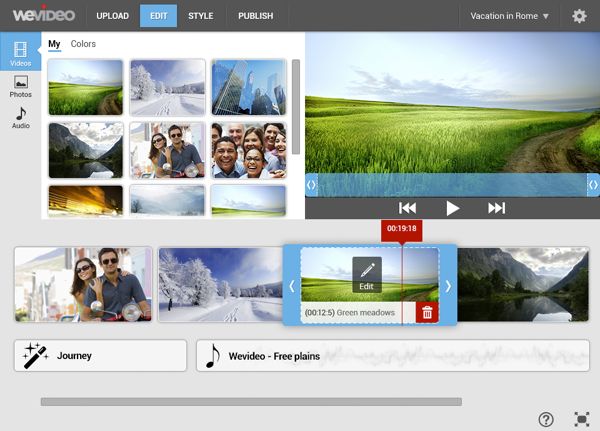The width and height of the screenshot is (600, 431).
Task: Select the night city lights thumbnail in the library
Action: [85, 201]
